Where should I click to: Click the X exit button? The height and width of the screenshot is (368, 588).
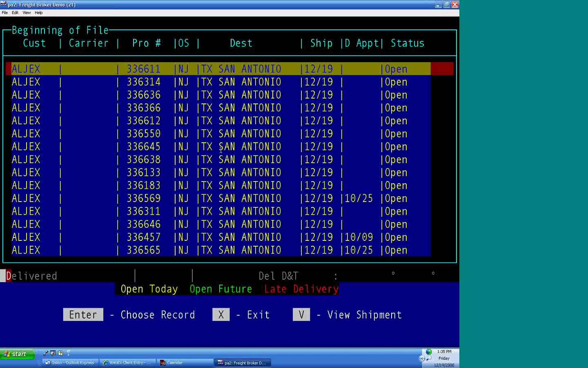coord(221,314)
